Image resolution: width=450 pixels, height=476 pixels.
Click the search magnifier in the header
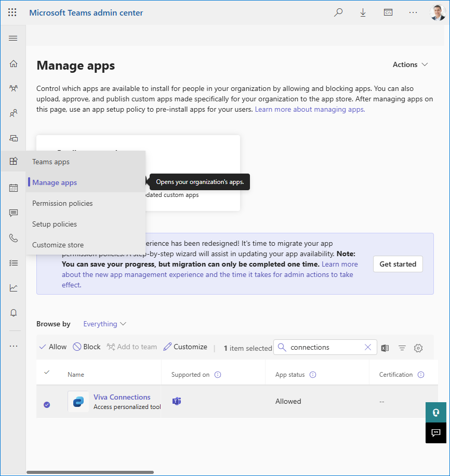338,12
